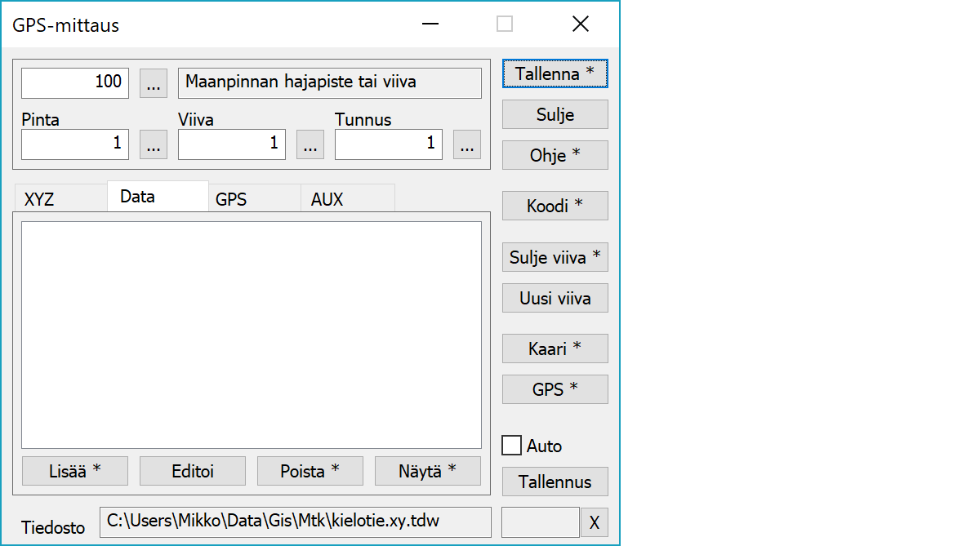Start a new line with Uusi viiva

(555, 298)
